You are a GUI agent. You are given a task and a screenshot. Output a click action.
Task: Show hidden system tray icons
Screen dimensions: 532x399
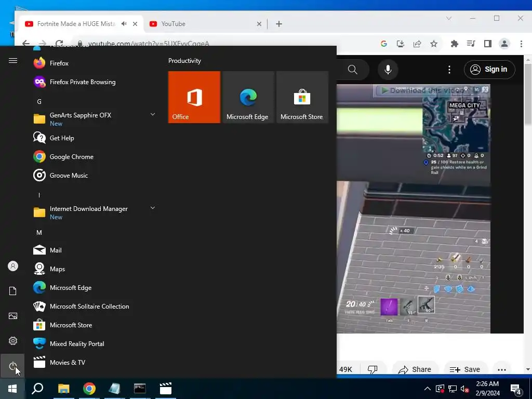click(428, 389)
